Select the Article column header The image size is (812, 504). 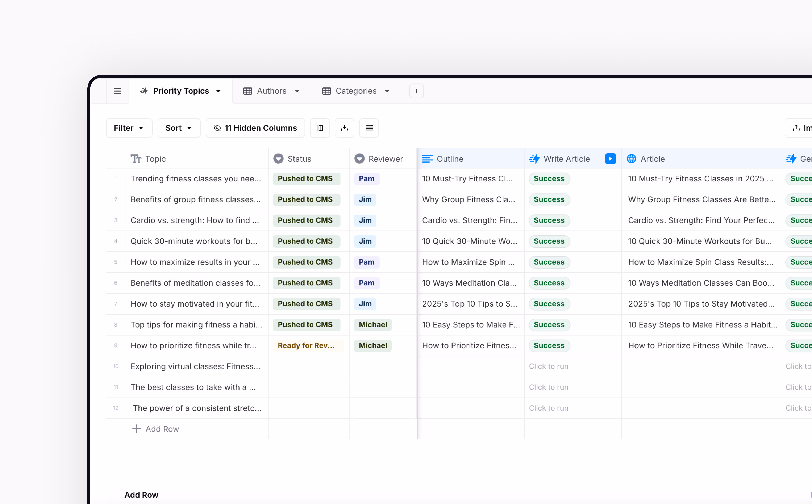click(701, 159)
